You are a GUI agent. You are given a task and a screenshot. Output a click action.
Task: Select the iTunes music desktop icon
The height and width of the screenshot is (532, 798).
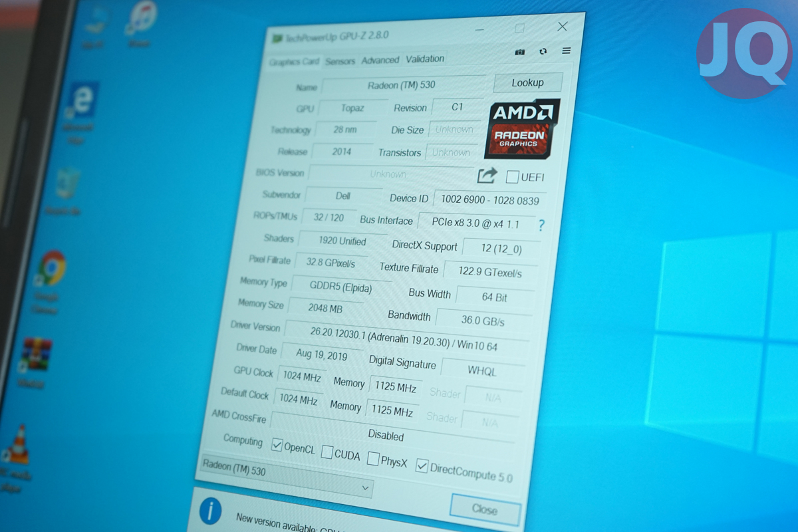click(x=141, y=20)
